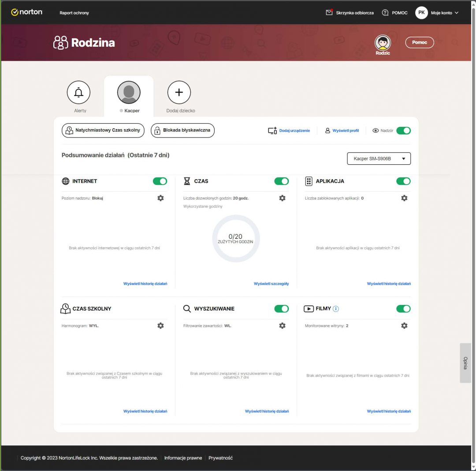This screenshot has height=471, width=476.
Task: Click the Rodzina family icon
Action: 61,42
